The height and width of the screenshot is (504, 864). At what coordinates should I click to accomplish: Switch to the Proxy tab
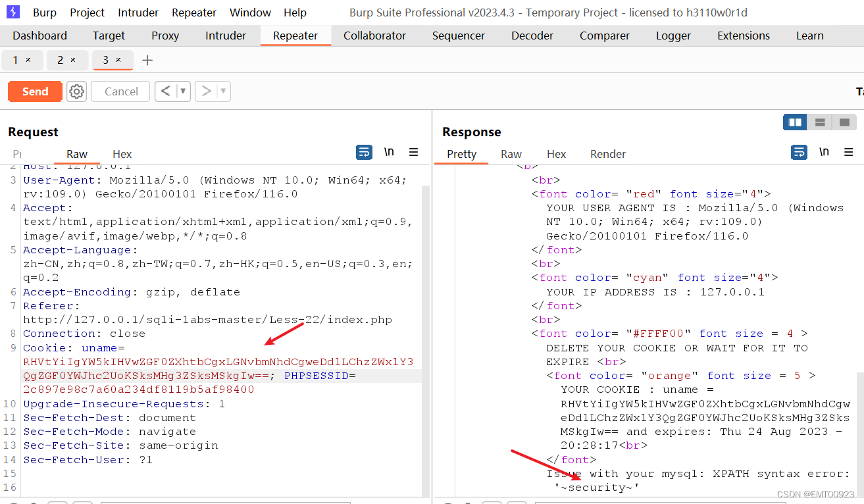[165, 36]
